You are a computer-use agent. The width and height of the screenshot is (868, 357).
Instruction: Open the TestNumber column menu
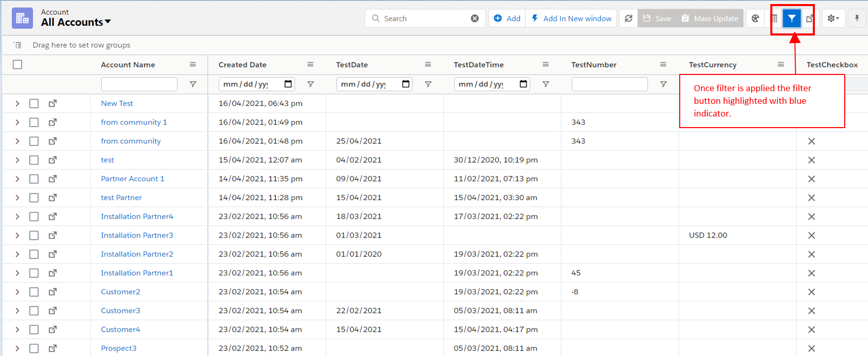point(663,65)
